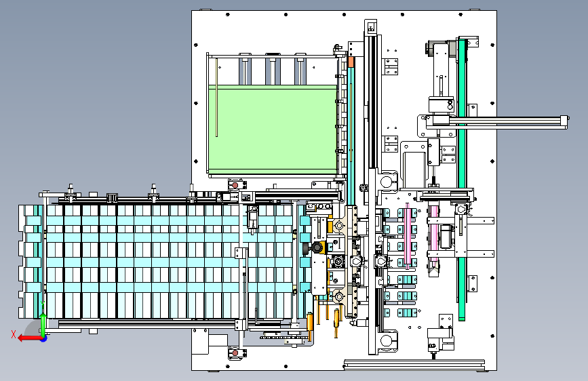Click the red "X" axis label
Screen dimensions: 588x381
(14, 334)
